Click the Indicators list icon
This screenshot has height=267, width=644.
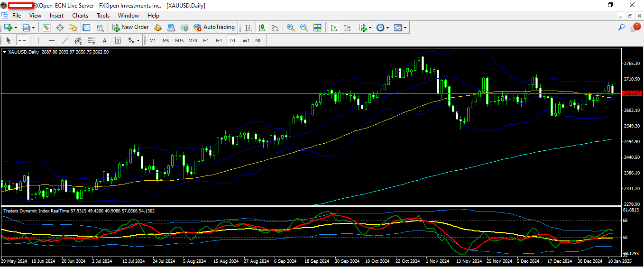tap(363, 28)
